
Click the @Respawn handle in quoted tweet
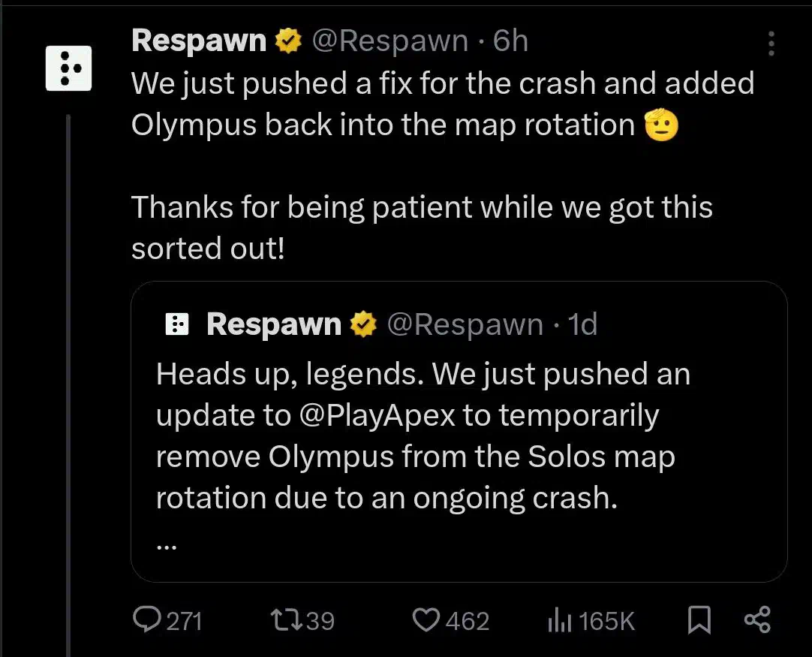[465, 325]
